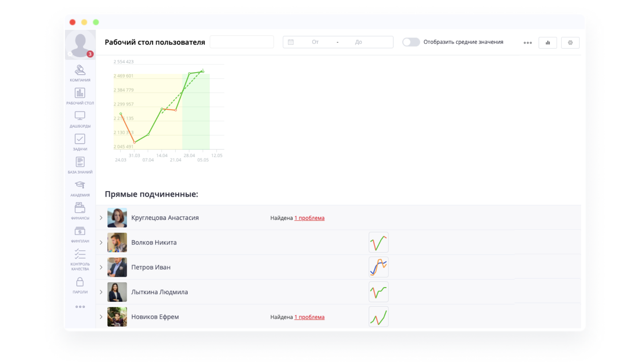This screenshot has width=644, height=362.
Task: Open Контроль качества checklist icon
Action: pos(80,254)
